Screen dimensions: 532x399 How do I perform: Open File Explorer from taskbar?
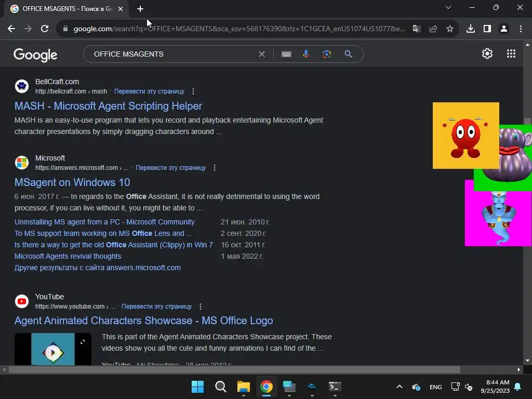tap(243, 387)
